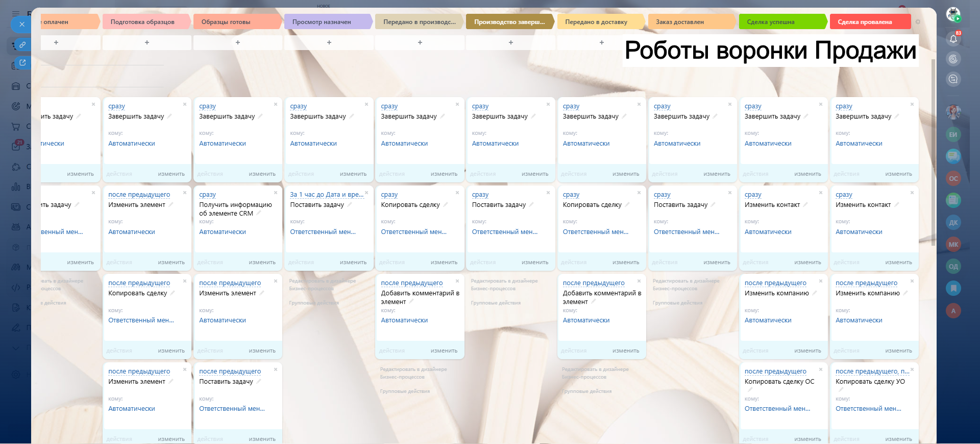Select the Сделка провалена stage
This screenshot has width=980, height=444.
(x=870, y=22)
